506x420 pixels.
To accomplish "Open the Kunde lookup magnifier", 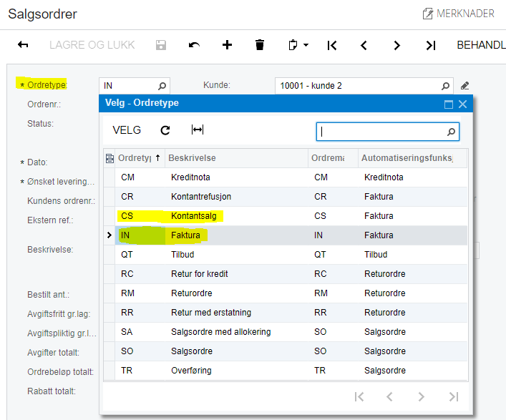I will pos(445,86).
